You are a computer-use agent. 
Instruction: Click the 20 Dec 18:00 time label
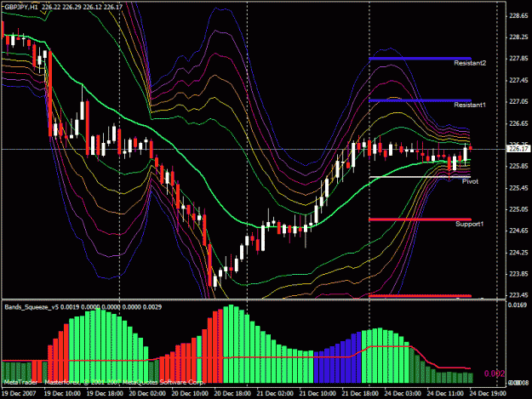[x=232, y=394]
